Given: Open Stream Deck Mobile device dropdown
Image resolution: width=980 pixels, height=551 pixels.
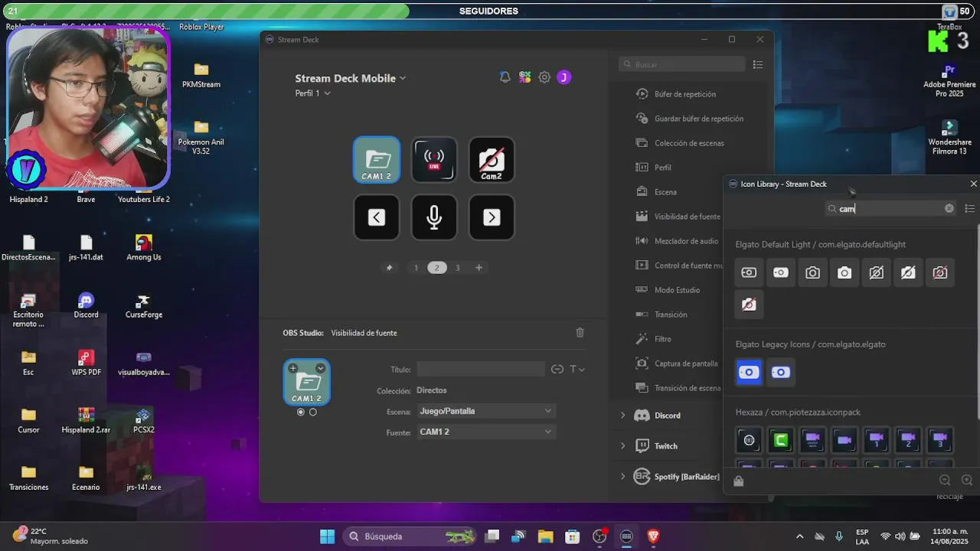Looking at the screenshot, I should (x=351, y=78).
